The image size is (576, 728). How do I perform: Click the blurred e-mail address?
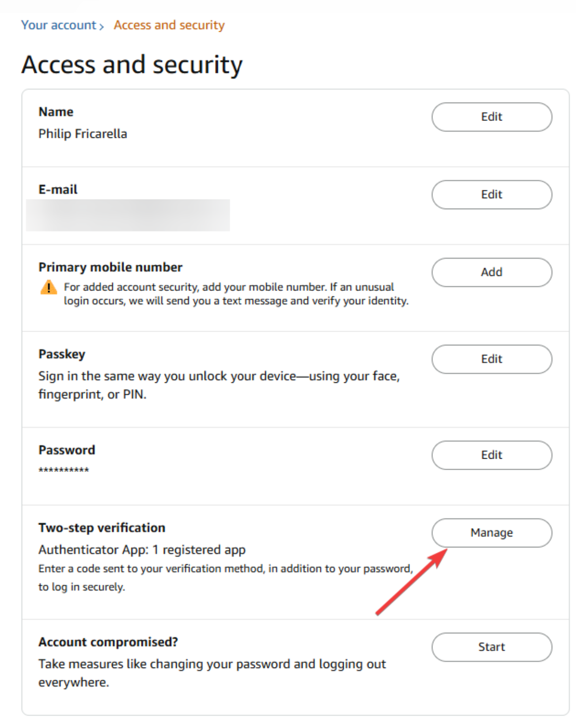[x=128, y=215]
